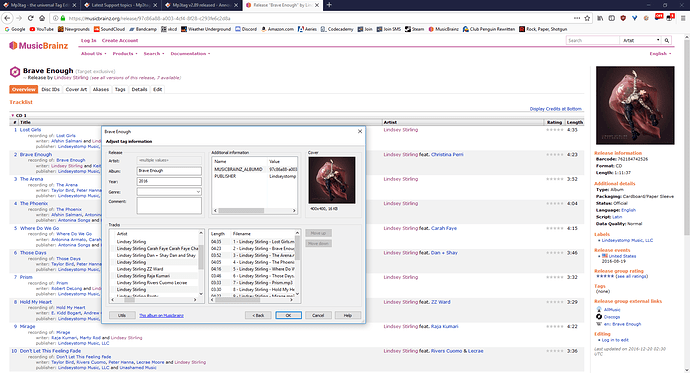Click the MusicBrainz logo
The height and width of the screenshot is (373, 690).
pyautogui.click(x=39, y=46)
